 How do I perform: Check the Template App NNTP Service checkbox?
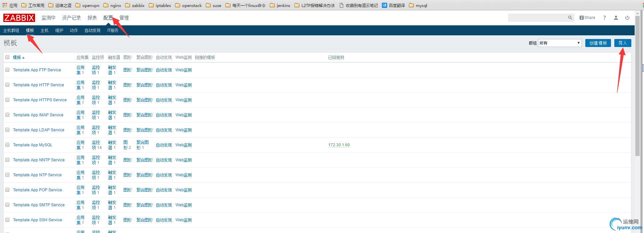[x=7, y=160]
